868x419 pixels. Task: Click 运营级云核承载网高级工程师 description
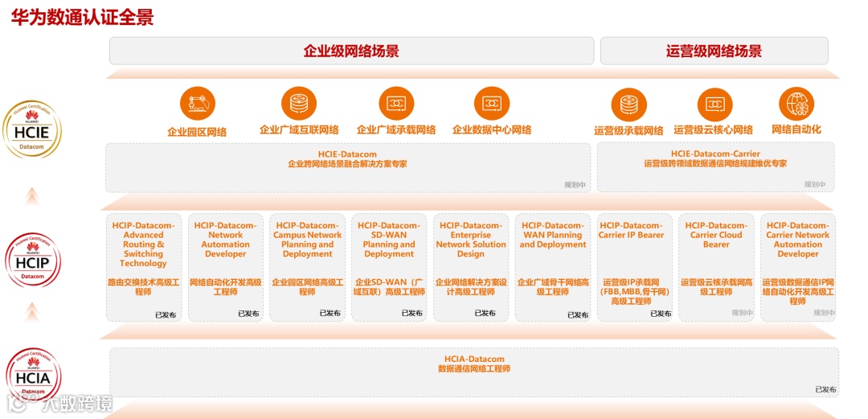coord(716,287)
